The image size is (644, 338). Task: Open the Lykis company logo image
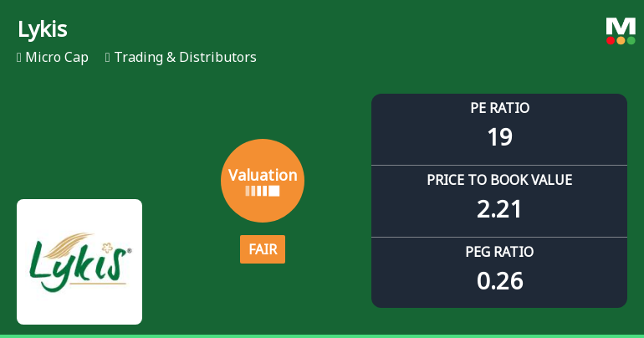79,262
